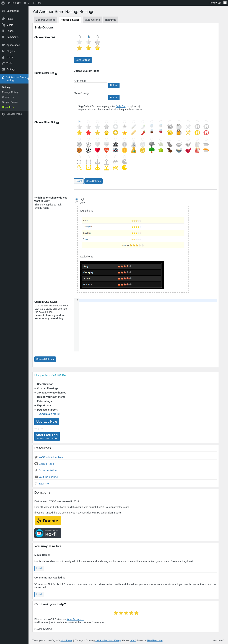Image resolution: width=228 pixels, height=644 pixels.
Task: Click the joystick rating icon set
Action: coord(97,165)
